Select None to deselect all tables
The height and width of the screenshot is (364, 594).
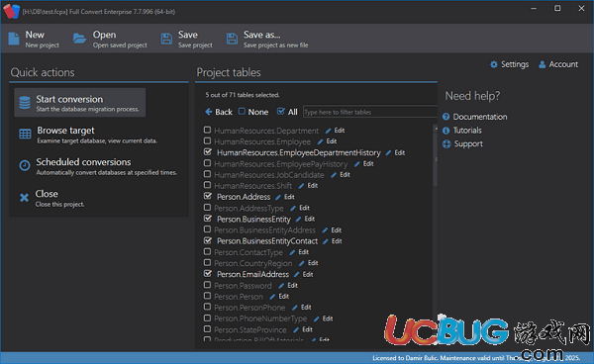pyautogui.click(x=253, y=112)
